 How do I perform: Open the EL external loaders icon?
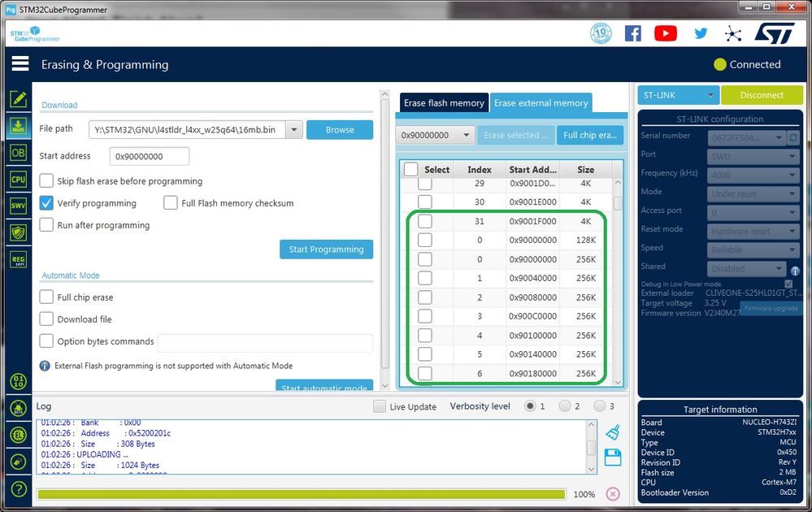tap(19, 435)
